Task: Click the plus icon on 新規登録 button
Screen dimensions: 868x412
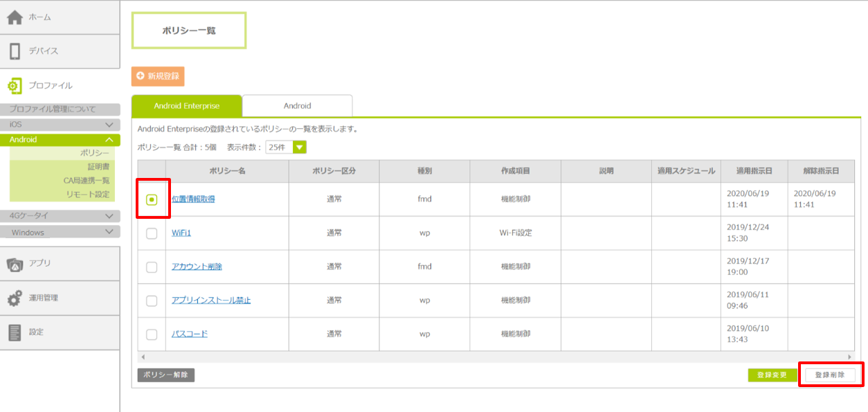Action: 141,76
